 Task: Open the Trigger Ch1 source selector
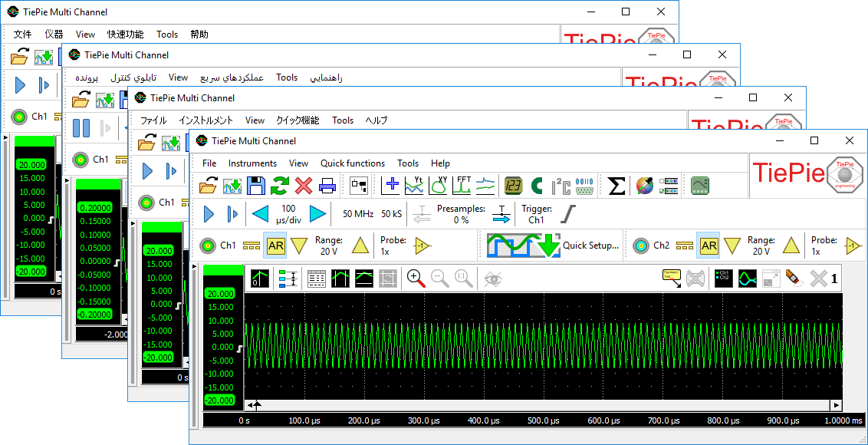click(537, 214)
